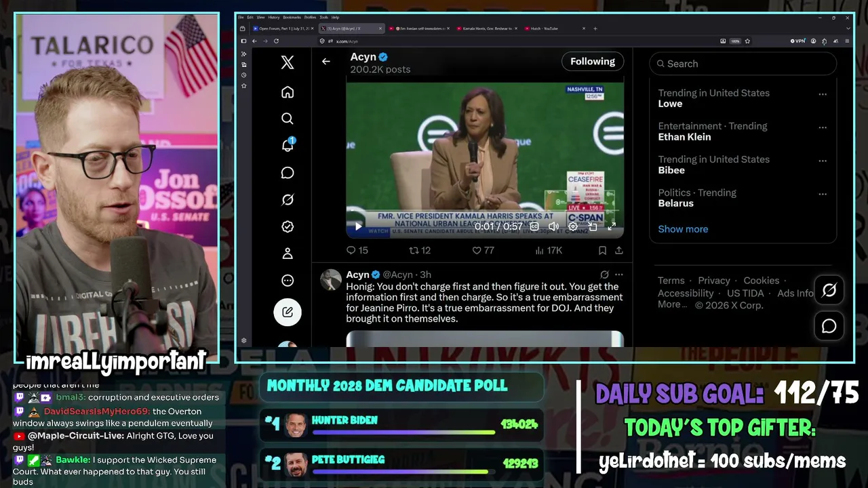Expand the list-all-tabs chevron
The width and height of the screenshot is (868, 488).
click(x=848, y=28)
